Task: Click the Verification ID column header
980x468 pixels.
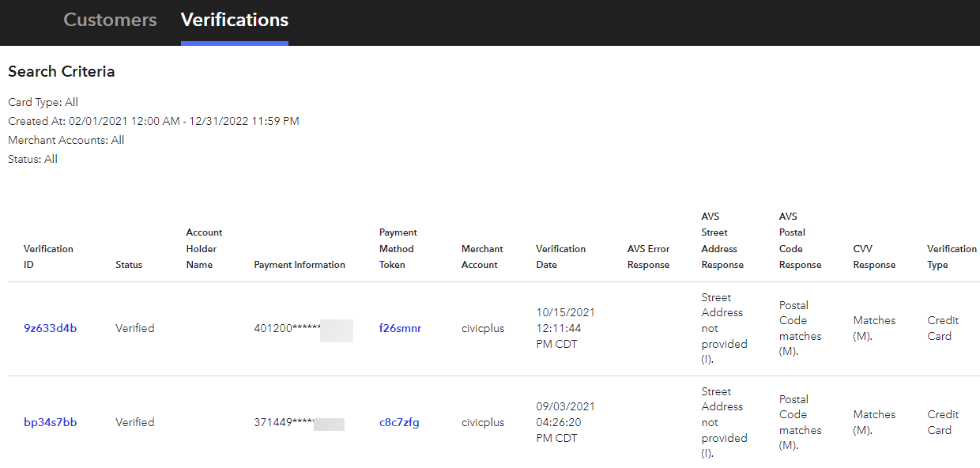Action: 48,257
